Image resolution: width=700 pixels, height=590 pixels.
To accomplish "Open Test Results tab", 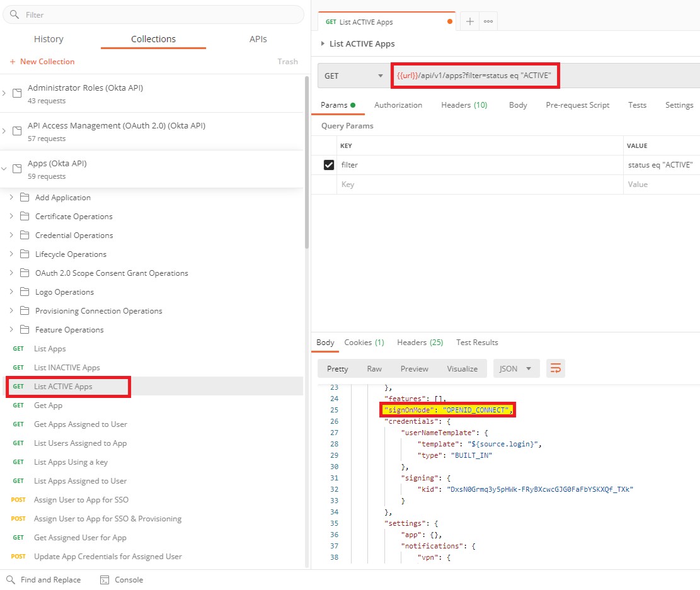I will tap(477, 343).
